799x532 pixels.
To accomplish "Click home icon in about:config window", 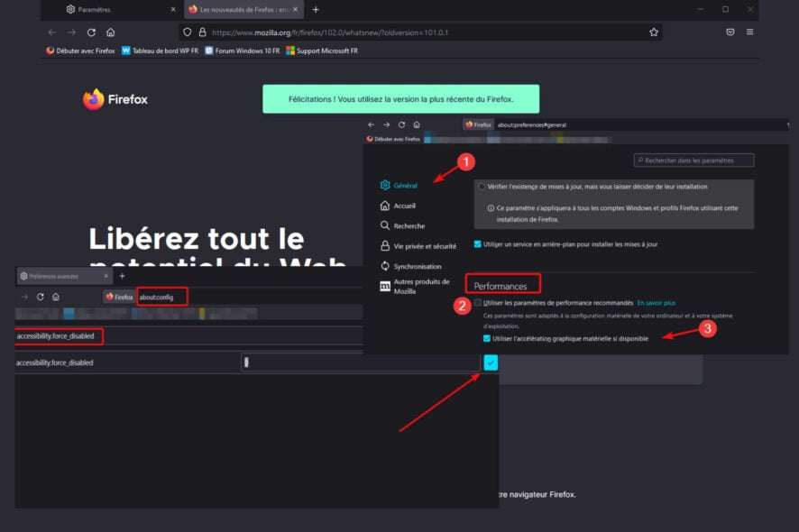I will tap(56, 297).
